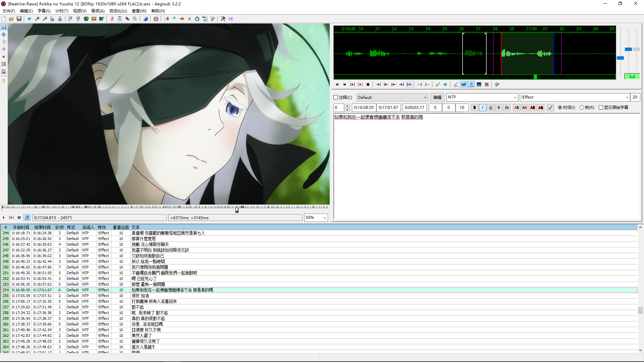
Task: Launch the ASSDraw3 anime face icon
Action: (x=156, y=19)
